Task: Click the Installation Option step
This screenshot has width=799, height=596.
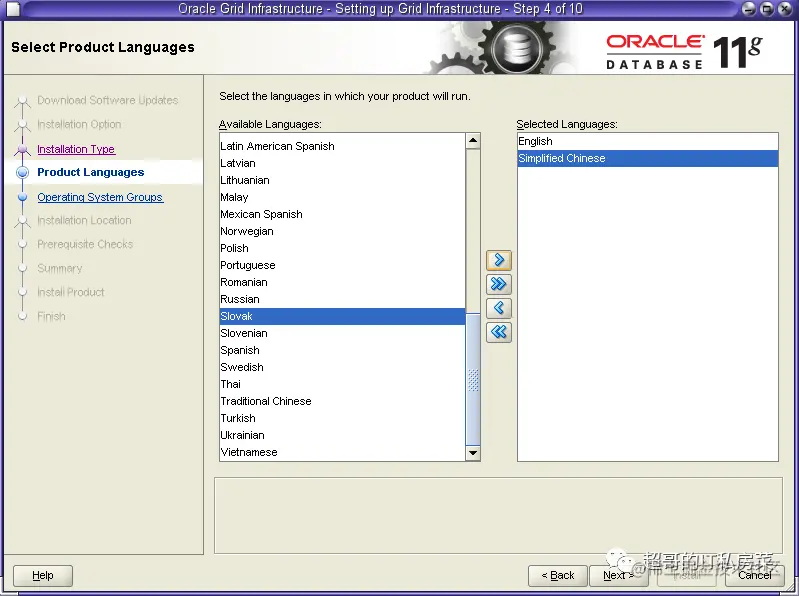Action: 79,124
